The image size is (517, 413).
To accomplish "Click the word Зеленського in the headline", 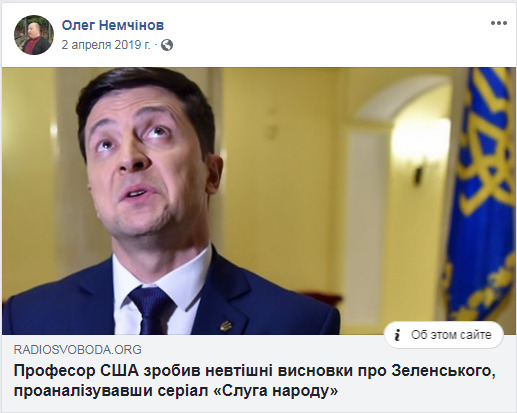I will click(444, 371).
